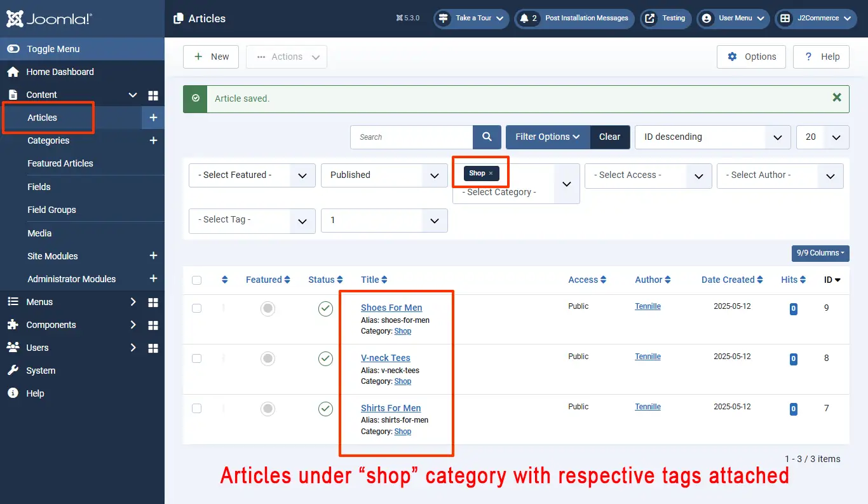Open Content dashboard grid icon

(x=153, y=95)
